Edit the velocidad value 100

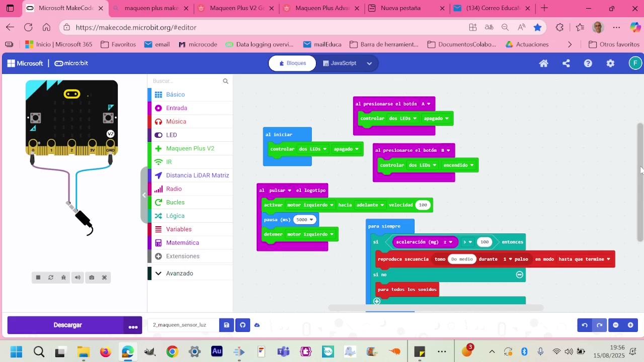[x=423, y=205]
